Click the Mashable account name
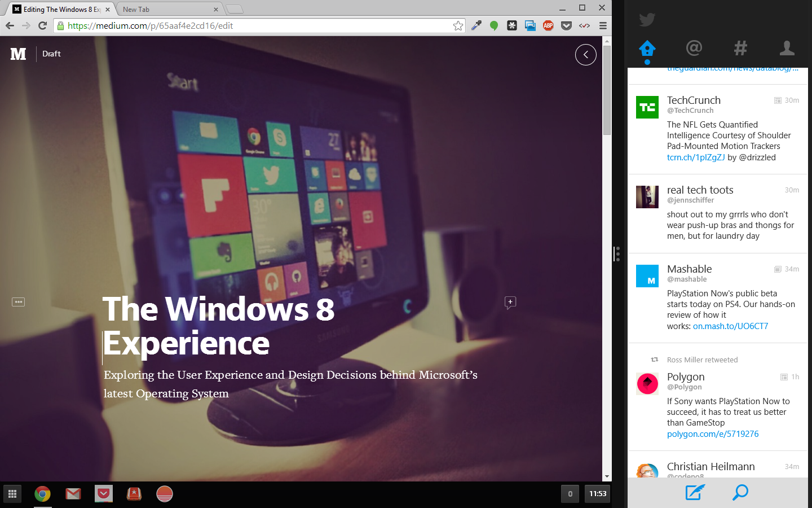812x508 pixels. [689, 269]
